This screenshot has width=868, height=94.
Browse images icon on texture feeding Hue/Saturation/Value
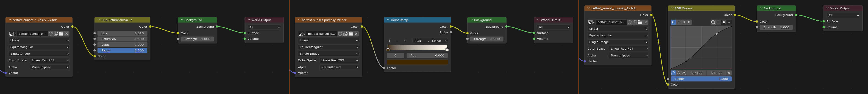[x=12, y=34]
